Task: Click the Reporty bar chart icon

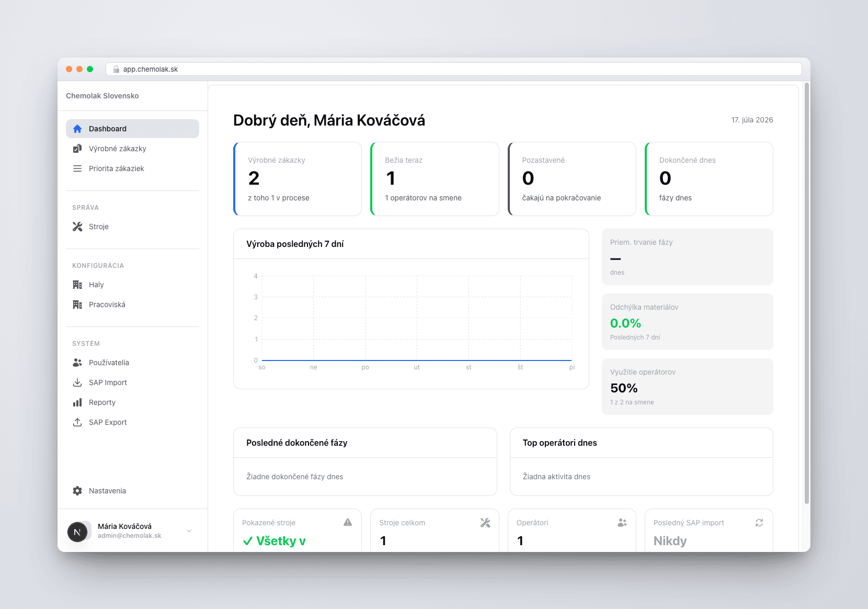Action: (77, 402)
